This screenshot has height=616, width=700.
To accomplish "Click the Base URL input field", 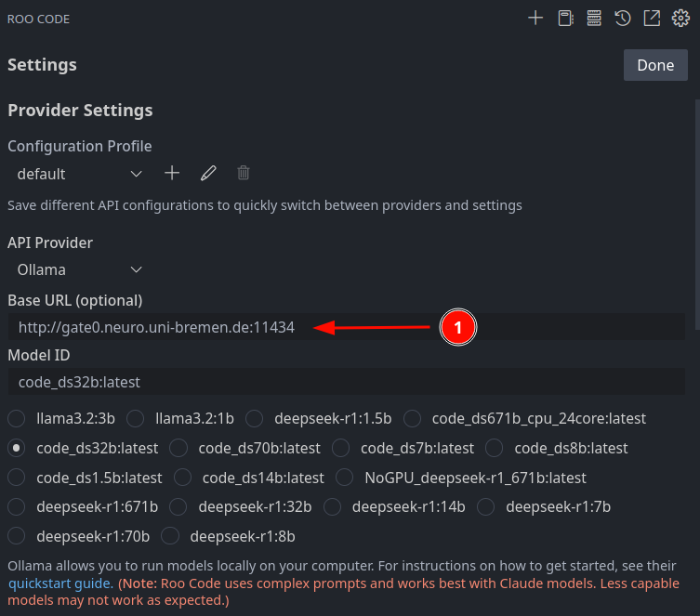I will click(347, 327).
